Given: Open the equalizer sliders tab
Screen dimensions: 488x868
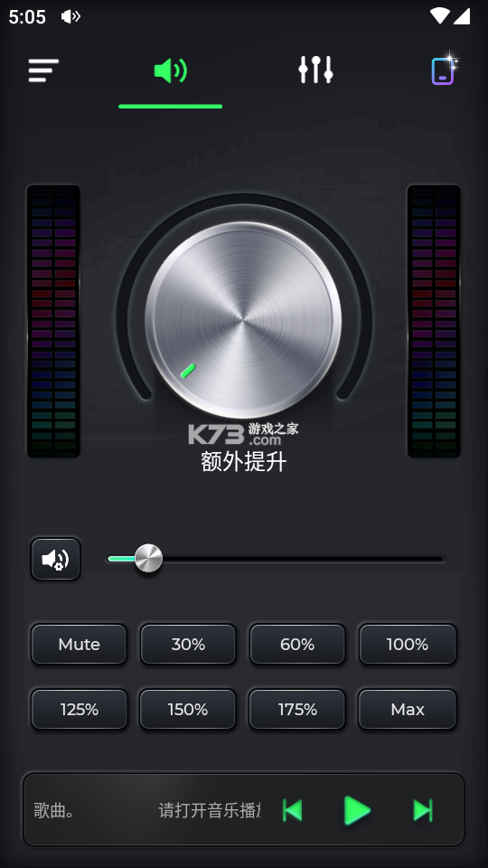Looking at the screenshot, I should [x=316, y=70].
